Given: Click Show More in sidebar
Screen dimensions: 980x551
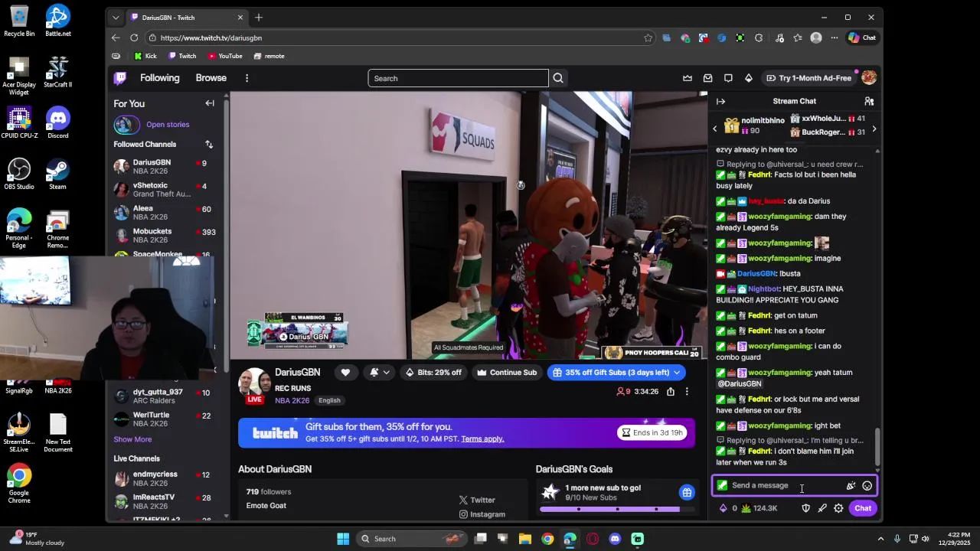Looking at the screenshot, I should click(132, 439).
